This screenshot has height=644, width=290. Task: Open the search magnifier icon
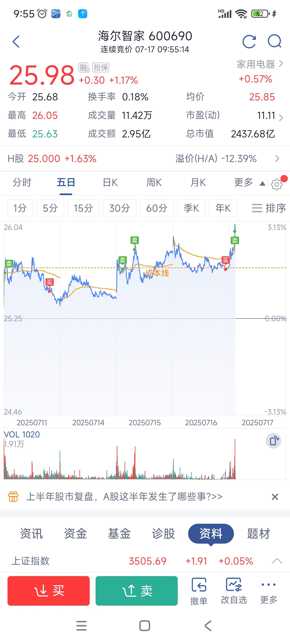(x=275, y=41)
